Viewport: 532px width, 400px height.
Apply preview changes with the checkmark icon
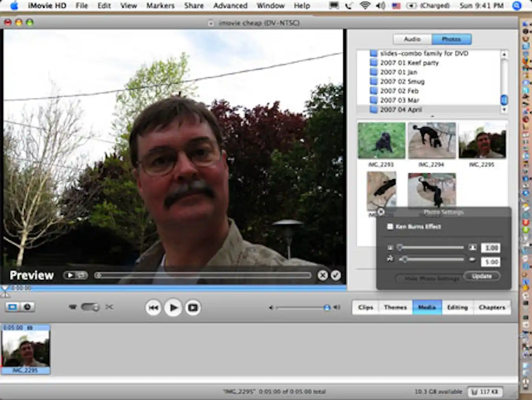[336, 275]
